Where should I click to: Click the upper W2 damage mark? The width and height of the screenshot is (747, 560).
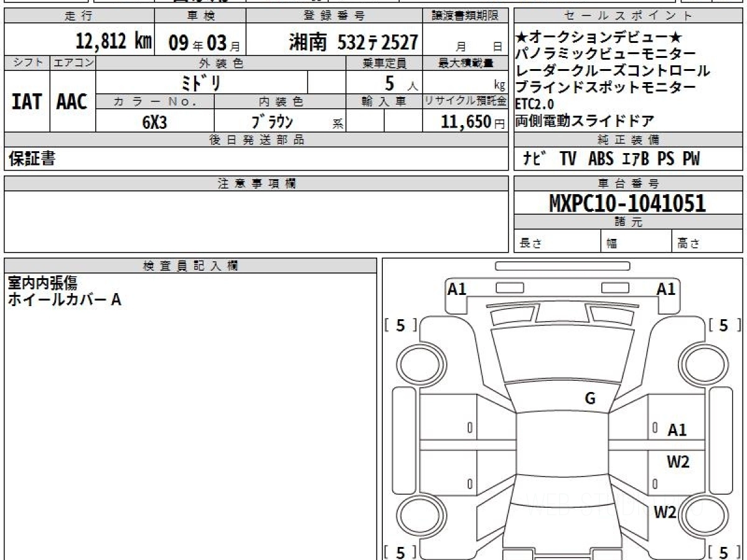(678, 462)
